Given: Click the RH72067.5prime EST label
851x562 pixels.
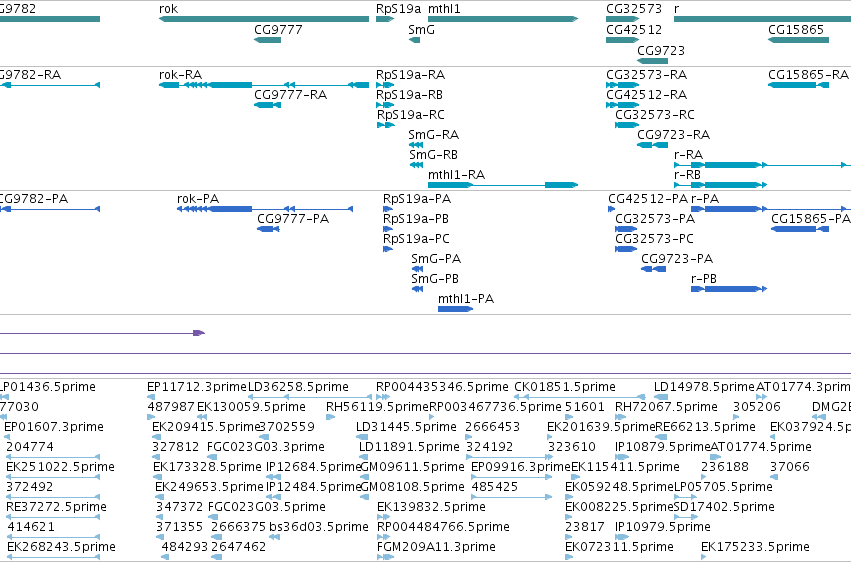Looking at the screenshot, I should (666, 407).
